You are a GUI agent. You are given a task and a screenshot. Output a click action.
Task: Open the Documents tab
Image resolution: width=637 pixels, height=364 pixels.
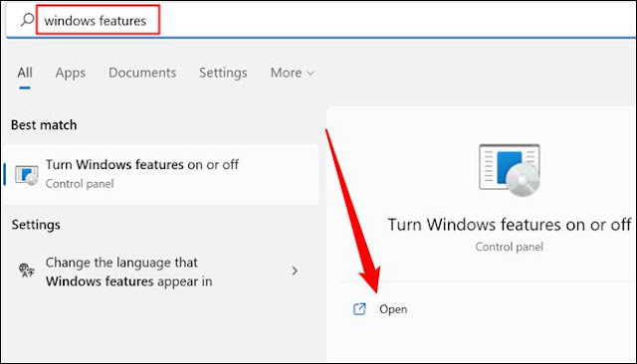pyautogui.click(x=142, y=73)
